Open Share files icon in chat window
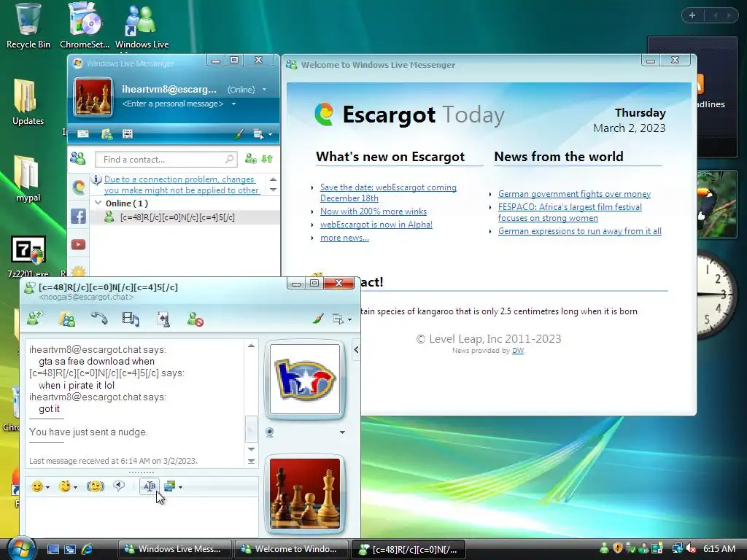This screenshot has height=560, width=747. point(67,319)
